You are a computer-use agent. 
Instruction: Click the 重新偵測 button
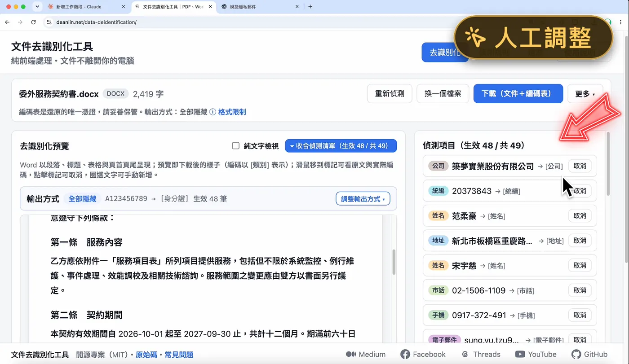click(x=390, y=94)
